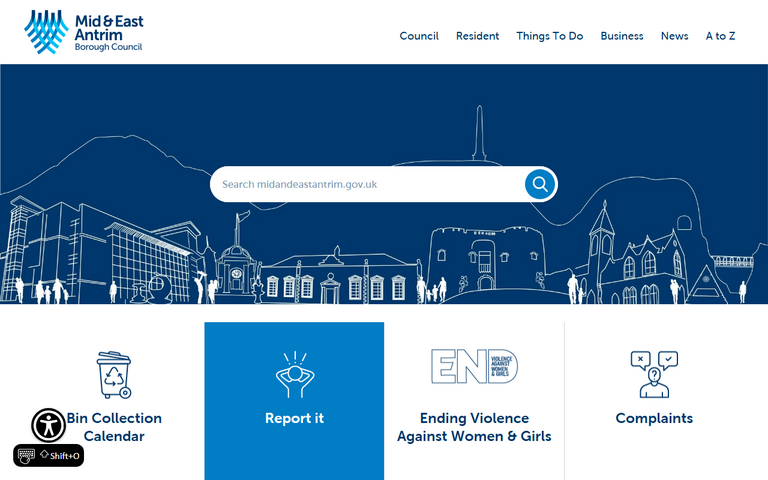Select Business in the navigation bar
The width and height of the screenshot is (768, 480).
(x=621, y=36)
